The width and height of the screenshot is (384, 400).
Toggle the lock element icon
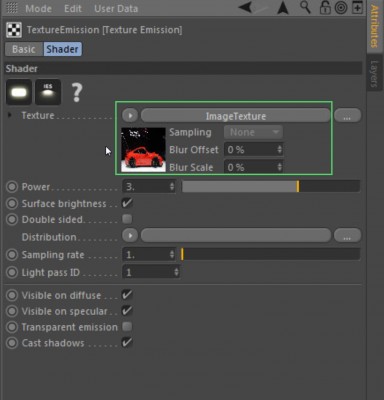click(324, 8)
